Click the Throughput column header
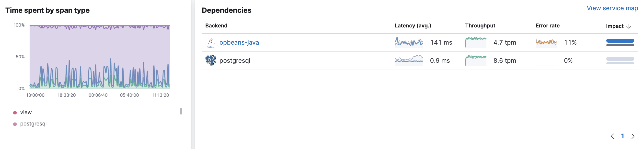This screenshot has width=644, height=149. click(x=480, y=26)
